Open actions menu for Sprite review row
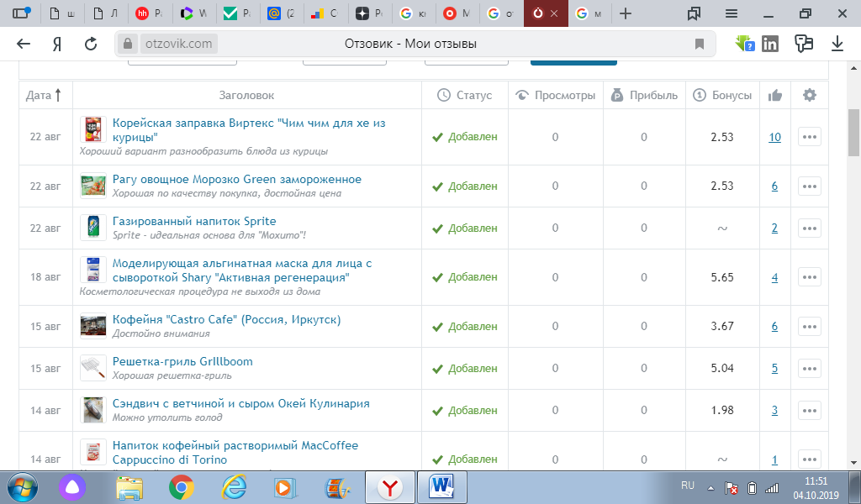Screen dimensions: 861x504 [x=810, y=228]
